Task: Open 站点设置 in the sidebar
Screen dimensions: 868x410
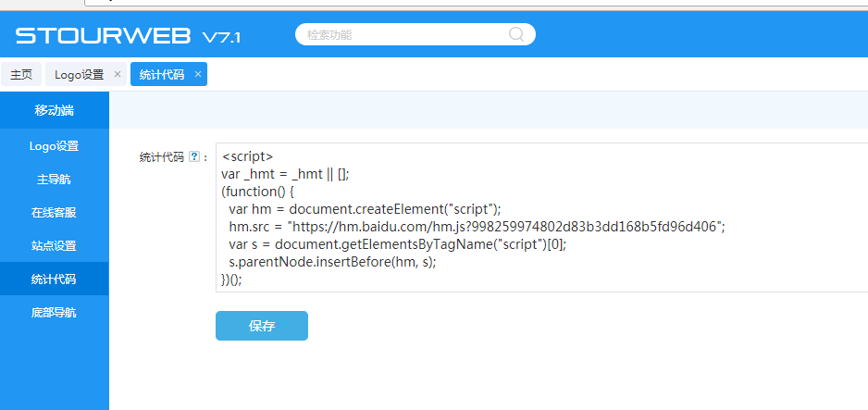Action: click(54, 245)
